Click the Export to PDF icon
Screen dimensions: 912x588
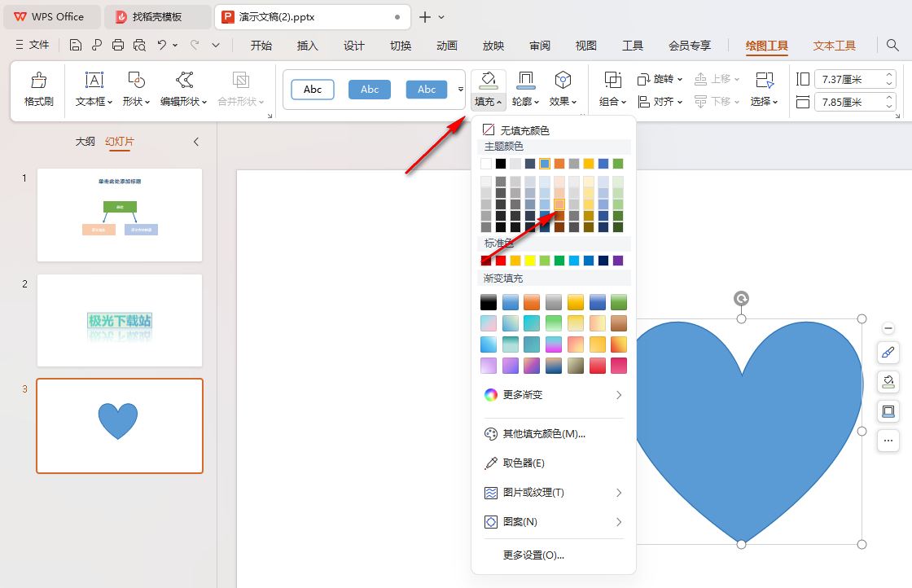pyautogui.click(x=97, y=46)
